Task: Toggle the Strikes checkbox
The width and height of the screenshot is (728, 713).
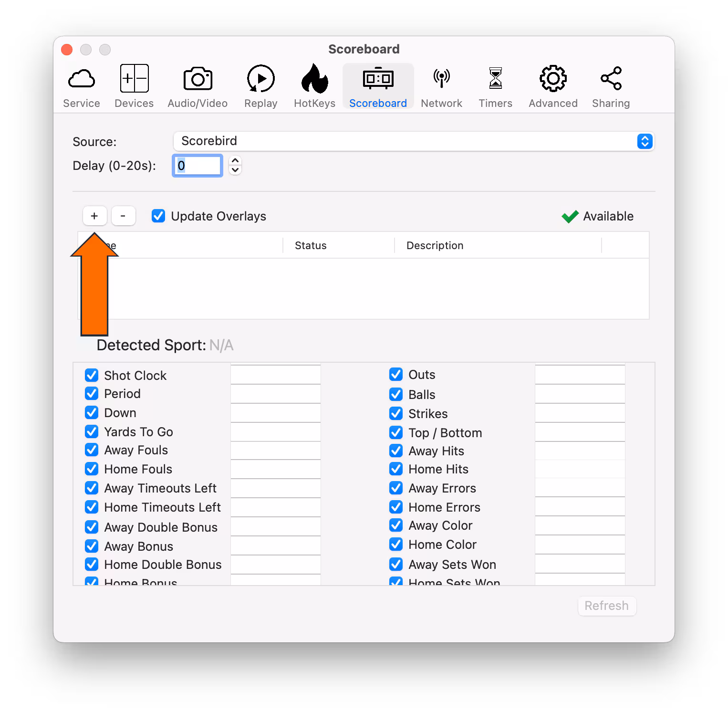Action: click(396, 413)
